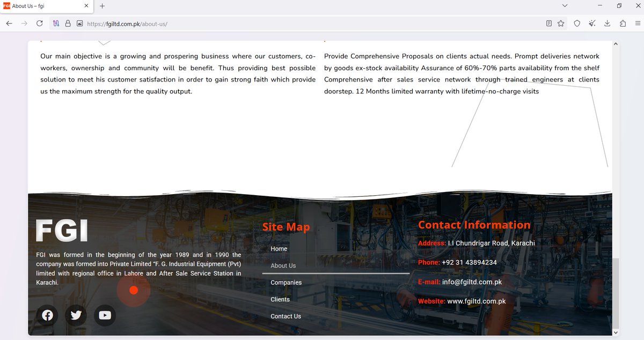
Task: Click the broom cleanup toolbar icon
Action: [x=592, y=23]
